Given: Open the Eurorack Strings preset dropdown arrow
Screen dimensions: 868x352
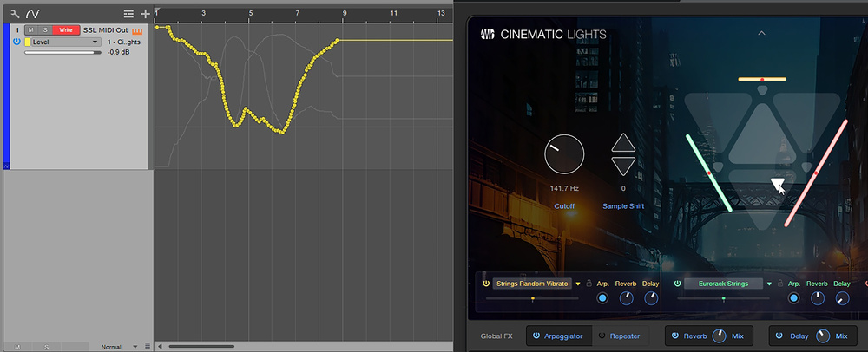Looking at the screenshot, I should (769, 284).
